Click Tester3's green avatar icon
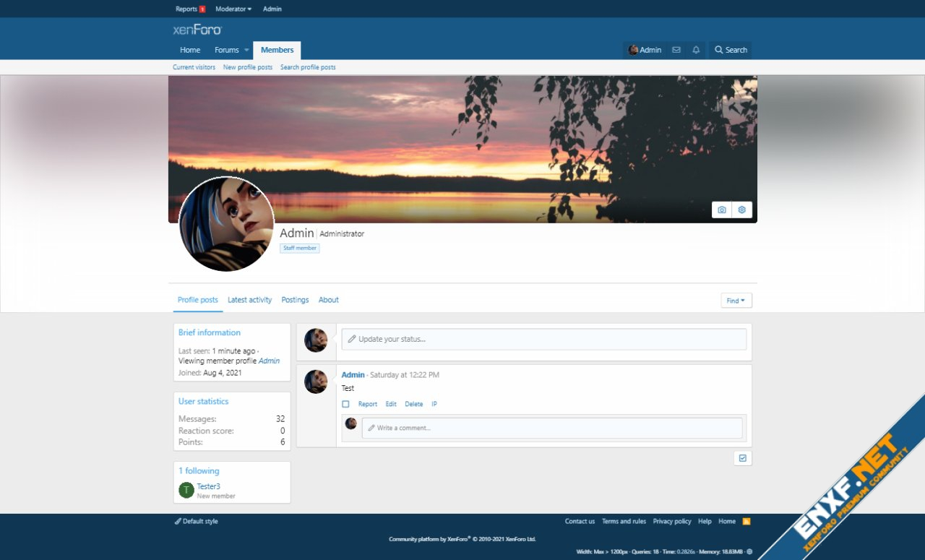Image resolution: width=925 pixels, height=560 pixels. click(186, 491)
